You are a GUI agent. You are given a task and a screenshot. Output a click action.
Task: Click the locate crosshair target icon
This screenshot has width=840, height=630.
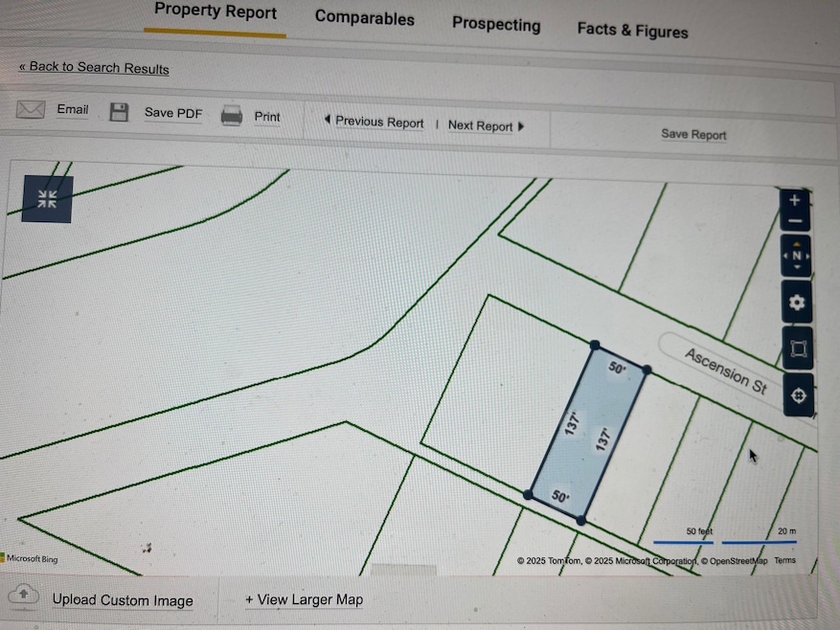799,394
